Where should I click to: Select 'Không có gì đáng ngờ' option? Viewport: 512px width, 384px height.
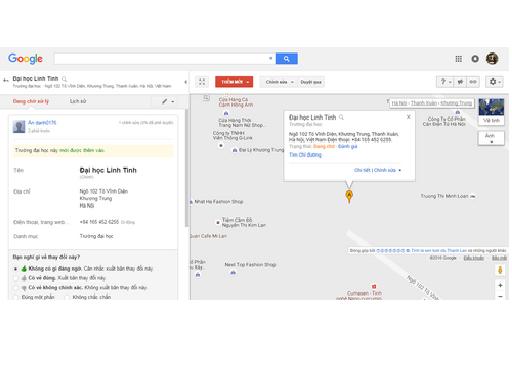(15, 269)
